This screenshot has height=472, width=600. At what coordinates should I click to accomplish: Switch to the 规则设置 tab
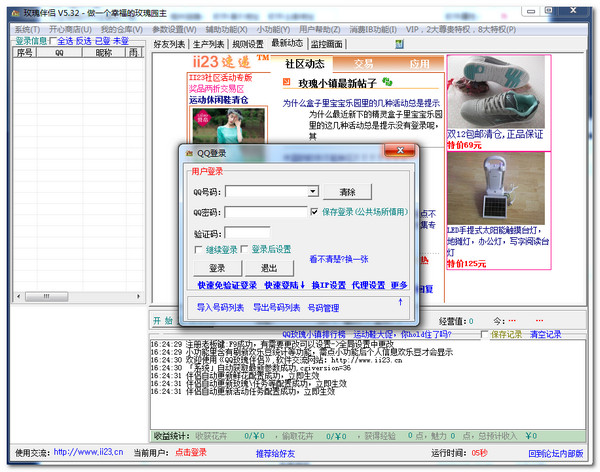click(x=248, y=44)
